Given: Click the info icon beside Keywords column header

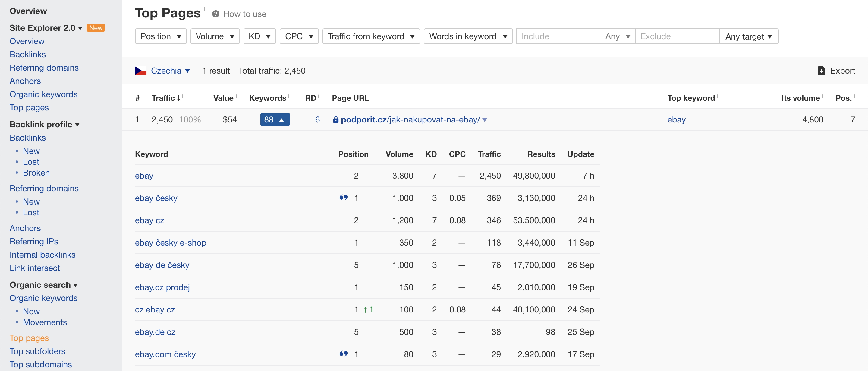Looking at the screenshot, I should tap(289, 97).
